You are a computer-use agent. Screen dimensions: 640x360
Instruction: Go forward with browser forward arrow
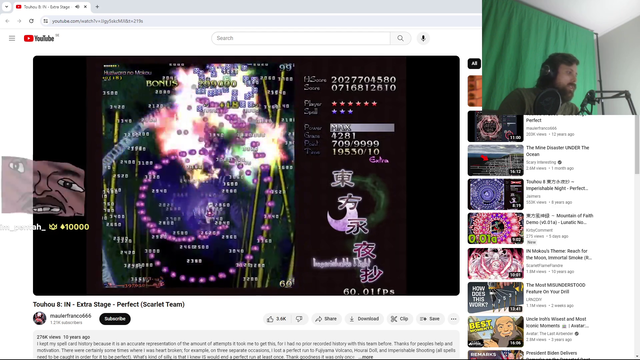[x=19, y=21]
